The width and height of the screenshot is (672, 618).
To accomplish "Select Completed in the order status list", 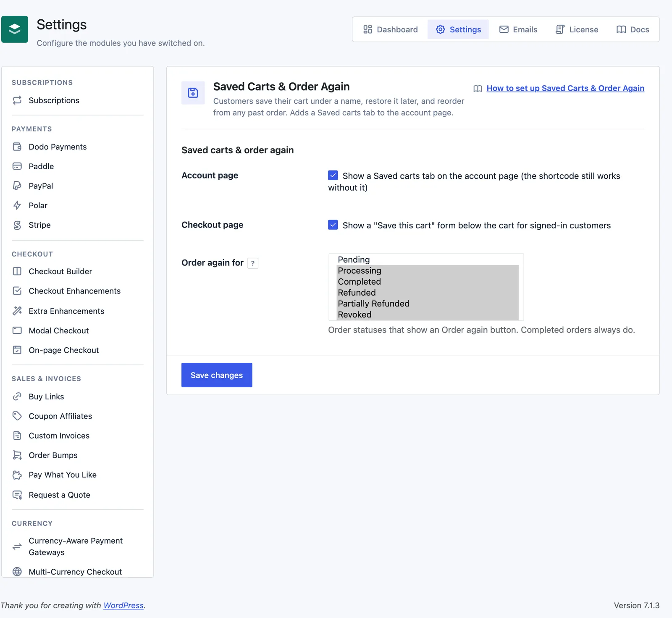I will pyautogui.click(x=428, y=281).
